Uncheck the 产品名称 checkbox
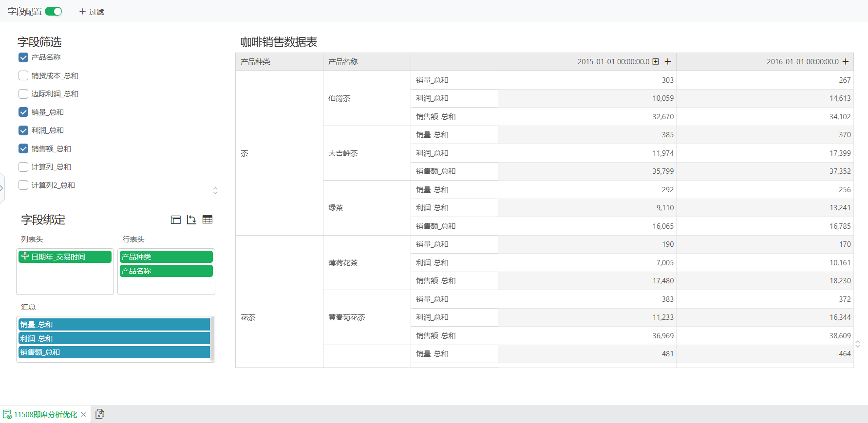This screenshot has width=868, height=423. (x=23, y=57)
